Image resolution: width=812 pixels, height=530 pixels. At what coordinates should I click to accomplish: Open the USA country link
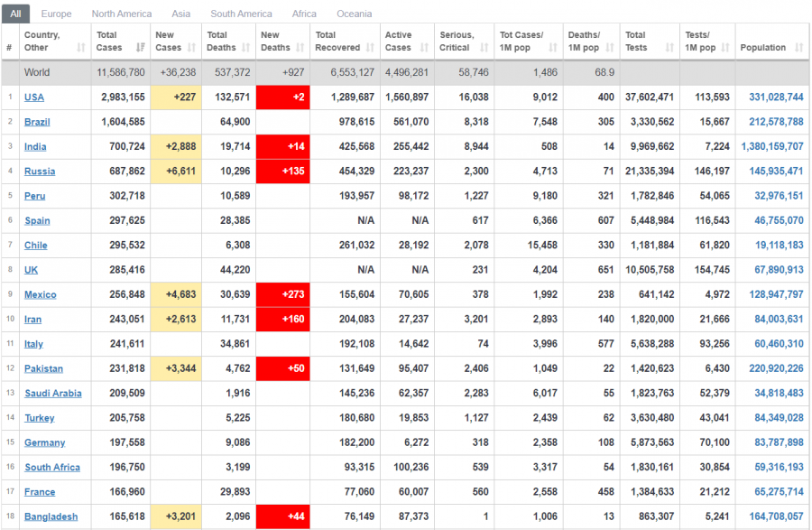click(x=34, y=98)
